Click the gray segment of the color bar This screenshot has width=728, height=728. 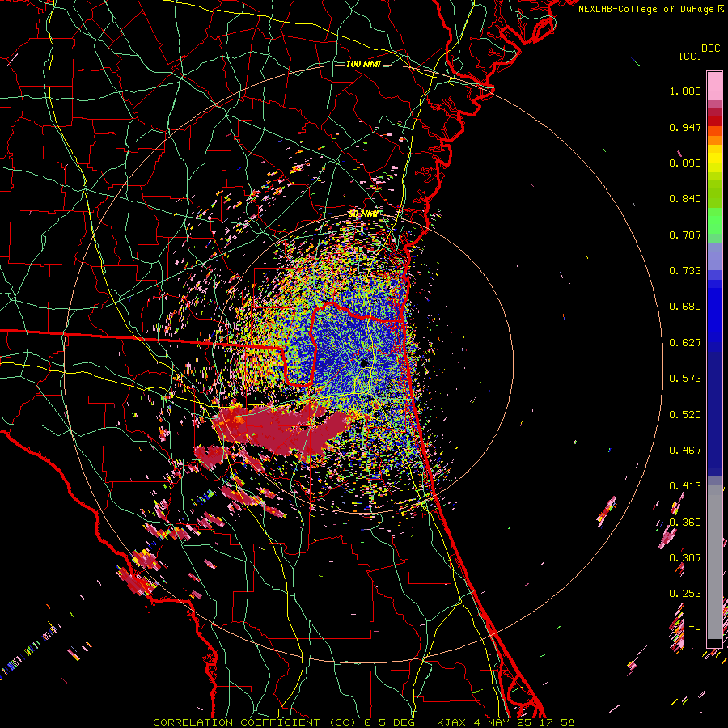click(714, 562)
